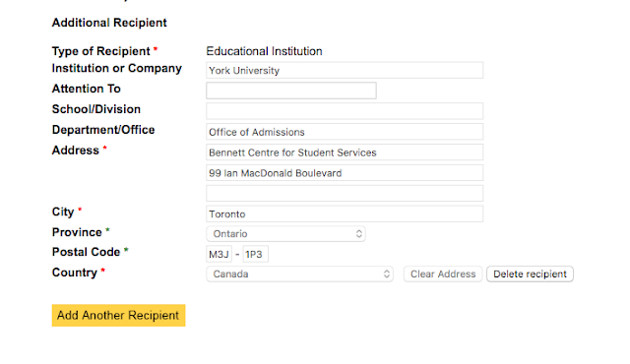
Task: Click the 'Additional Recipient' heading
Action: click(109, 23)
